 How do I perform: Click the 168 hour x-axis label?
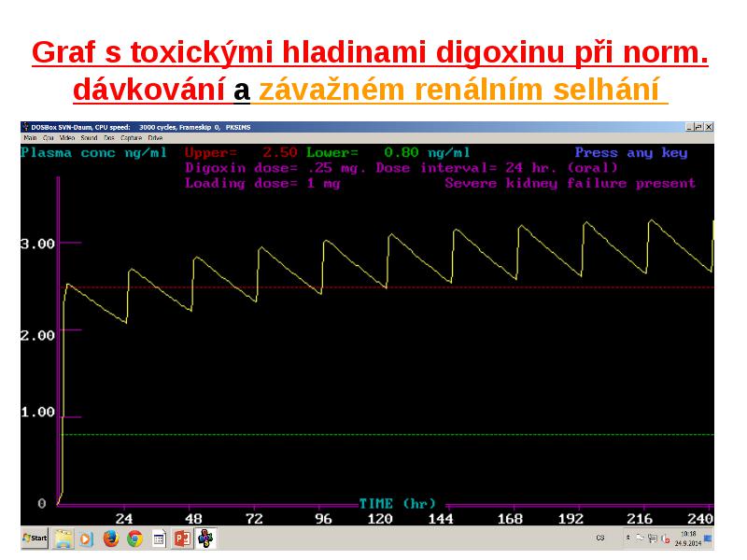coord(510,519)
